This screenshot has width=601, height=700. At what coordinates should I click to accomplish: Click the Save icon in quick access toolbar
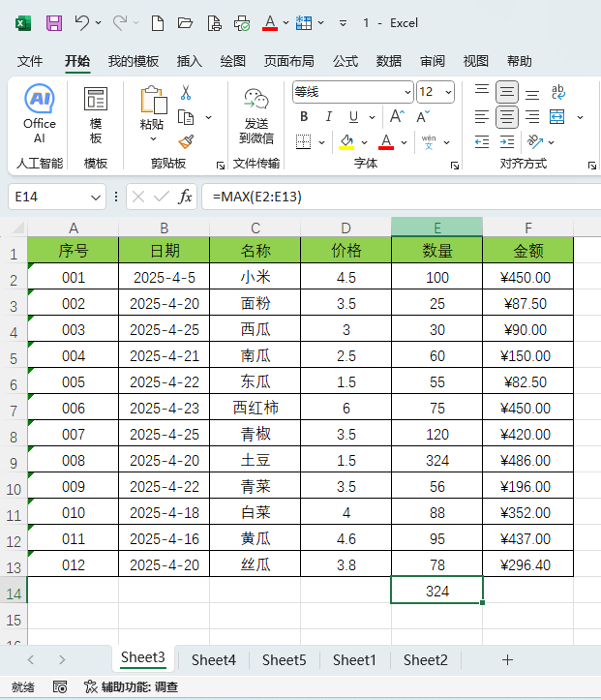pyautogui.click(x=54, y=23)
